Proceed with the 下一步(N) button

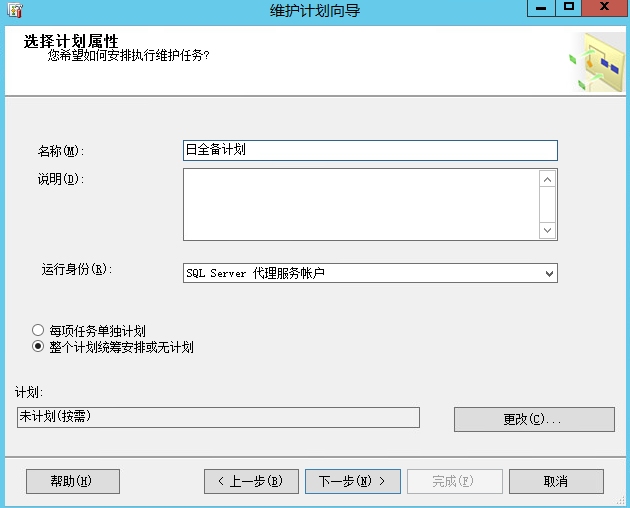tap(352, 481)
